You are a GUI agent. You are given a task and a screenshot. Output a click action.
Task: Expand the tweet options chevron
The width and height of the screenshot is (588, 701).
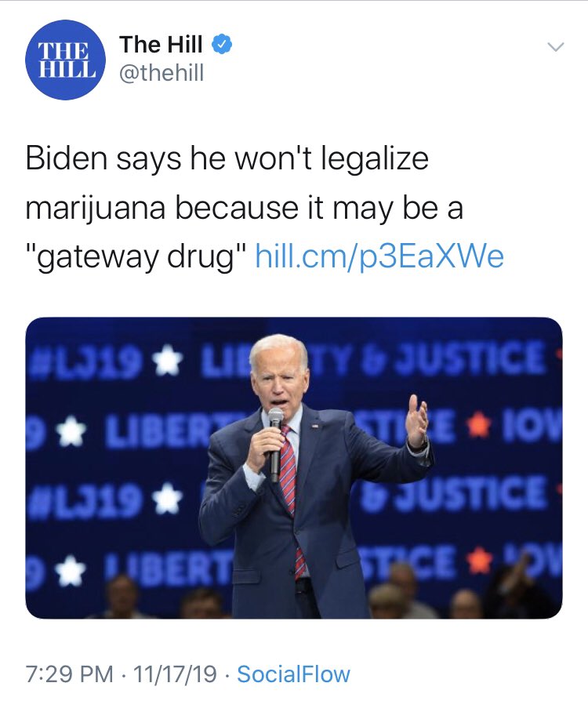(556, 46)
